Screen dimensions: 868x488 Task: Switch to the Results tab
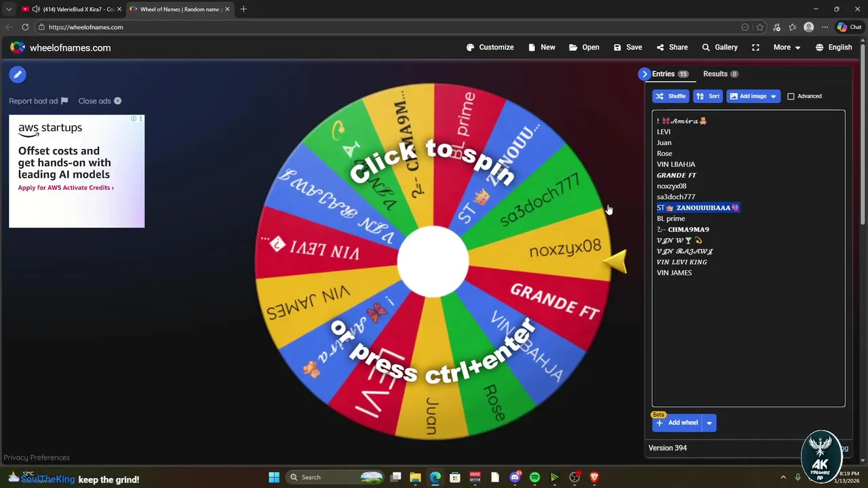point(720,74)
